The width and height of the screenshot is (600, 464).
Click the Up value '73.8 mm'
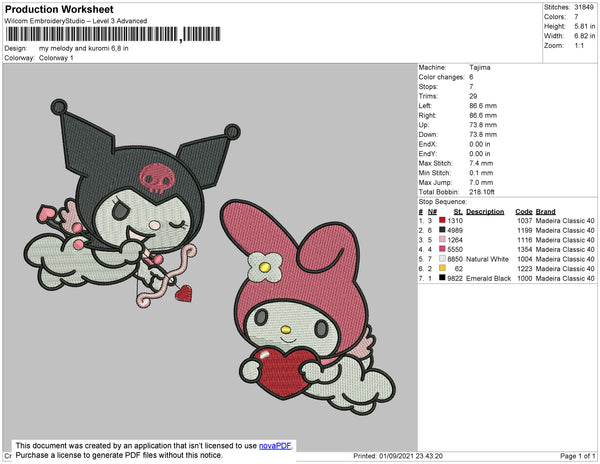pyautogui.click(x=483, y=125)
